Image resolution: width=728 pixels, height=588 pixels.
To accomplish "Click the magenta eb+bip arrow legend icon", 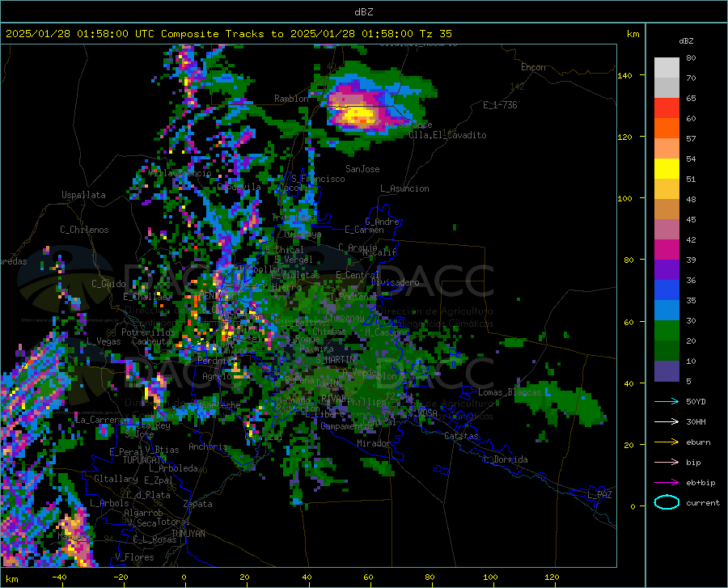I will (x=667, y=483).
